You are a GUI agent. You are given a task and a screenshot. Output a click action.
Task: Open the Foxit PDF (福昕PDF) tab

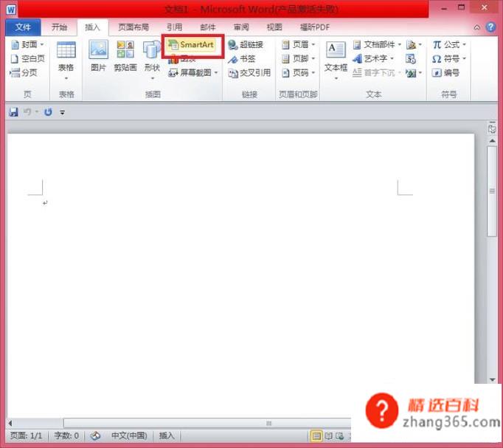(x=315, y=27)
